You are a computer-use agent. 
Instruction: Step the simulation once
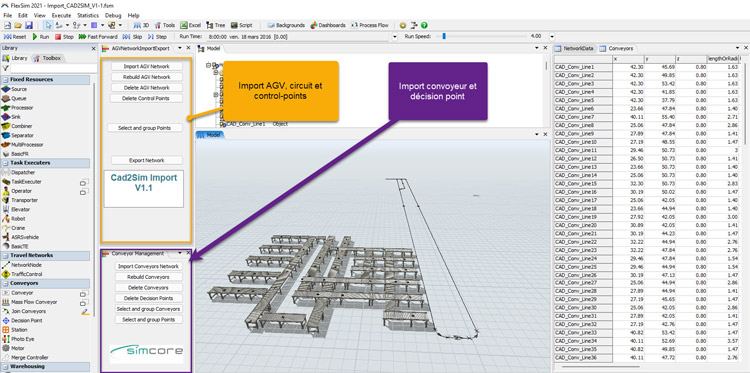[x=157, y=36]
